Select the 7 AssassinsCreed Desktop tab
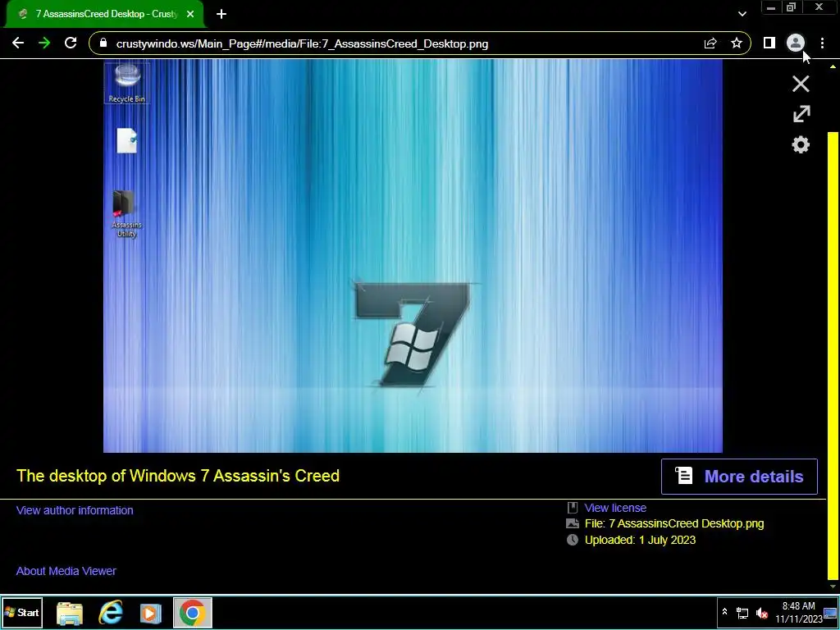This screenshot has height=630, width=840. point(104,14)
